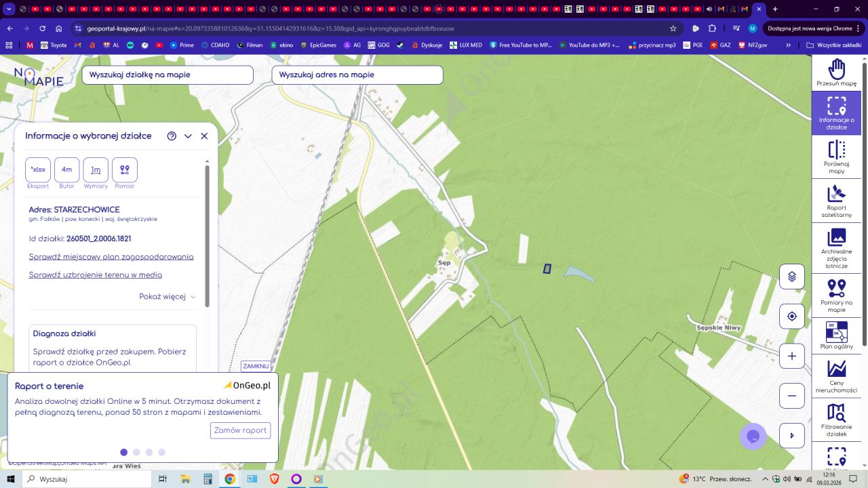Expand the right-side arrow panel button
The width and height of the screenshot is (868, 488).
tap(791, 436)
